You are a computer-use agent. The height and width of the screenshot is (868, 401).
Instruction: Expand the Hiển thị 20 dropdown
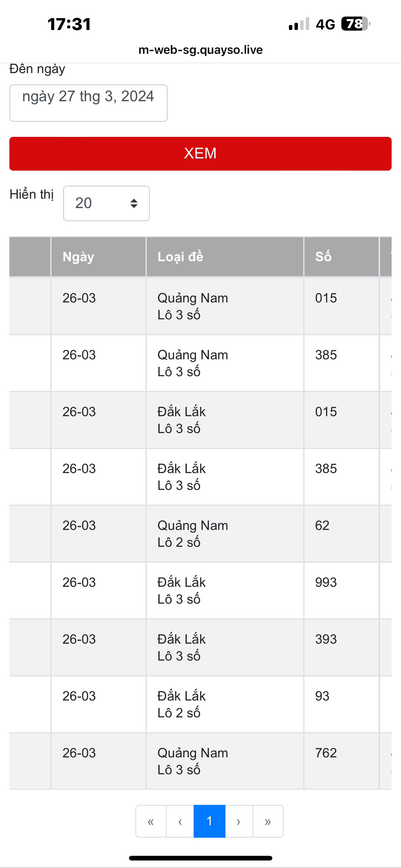click(x=106, y=203)
